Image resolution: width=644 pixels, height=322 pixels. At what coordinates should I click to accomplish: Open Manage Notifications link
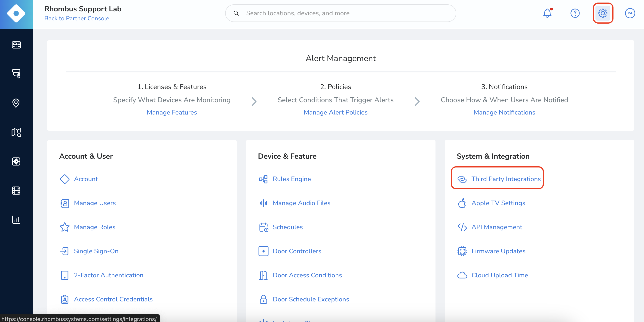tap(504, 113)
